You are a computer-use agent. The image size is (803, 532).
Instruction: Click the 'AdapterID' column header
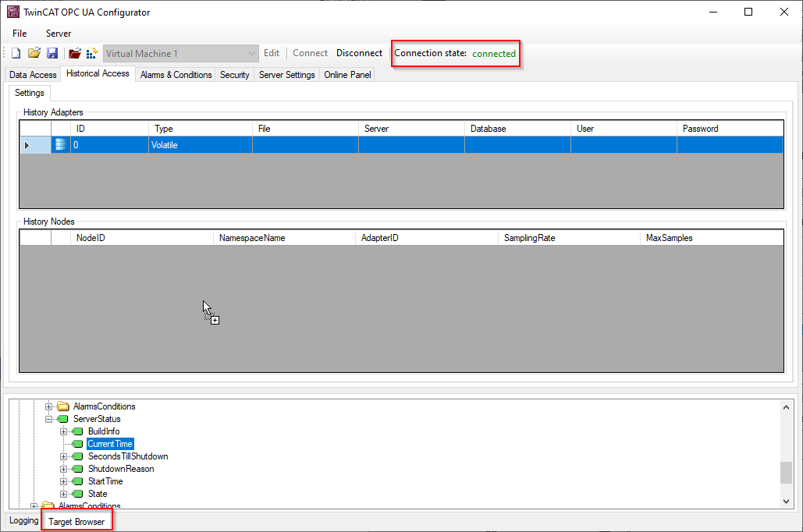pyautogui.click(x=427, y=238)
